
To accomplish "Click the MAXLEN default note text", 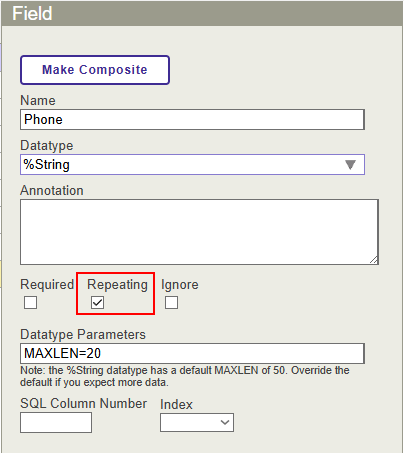I will pyautogui.click(x=185, y=376).
